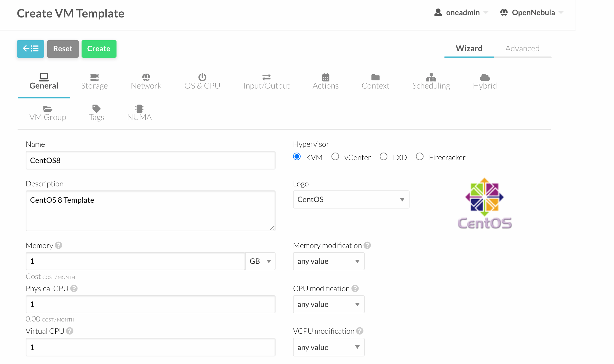Click the Create VM Template heading

tap(70, 13)
